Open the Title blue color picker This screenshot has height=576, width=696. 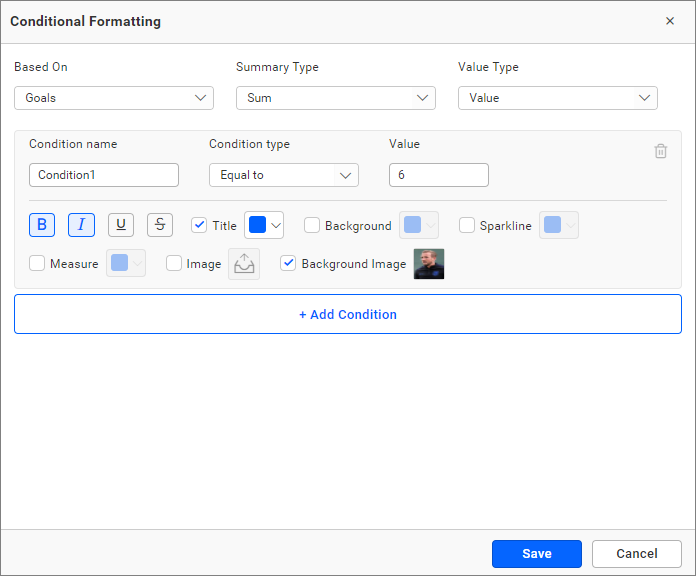265,225
